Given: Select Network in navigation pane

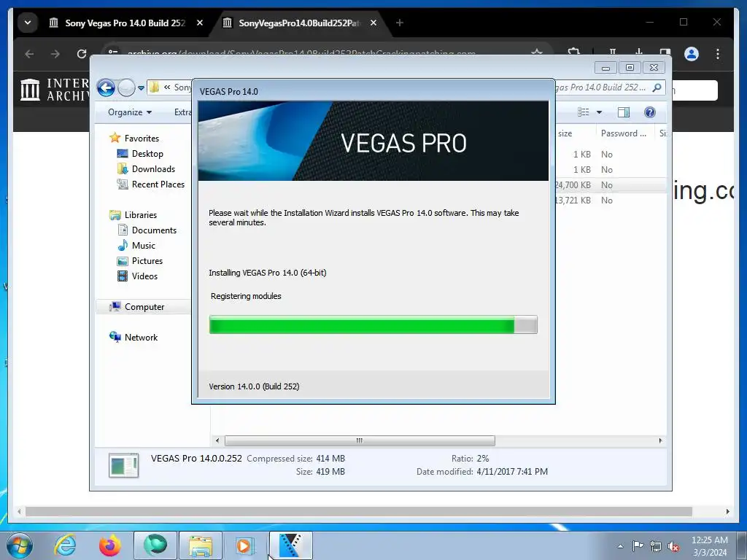Looking at the screenshot, I should pyautogui.click(x=141, y=338).
